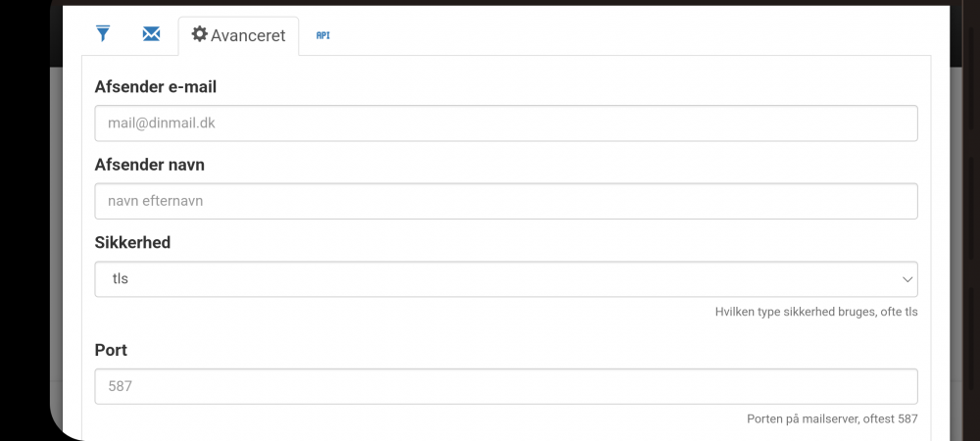The image size is (980, 441).
Task: Focus the Port field showing 587
Action: [x=506, y=386]
